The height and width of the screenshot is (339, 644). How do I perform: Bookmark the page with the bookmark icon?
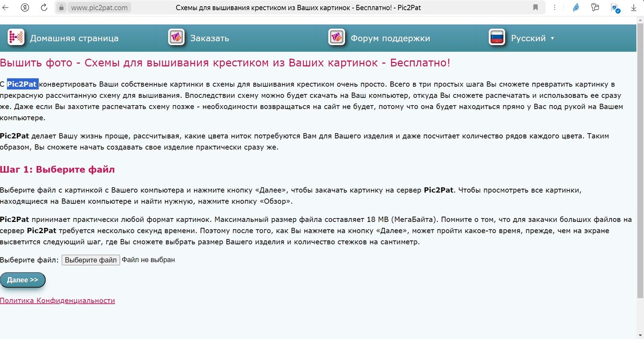pos(535,8)
